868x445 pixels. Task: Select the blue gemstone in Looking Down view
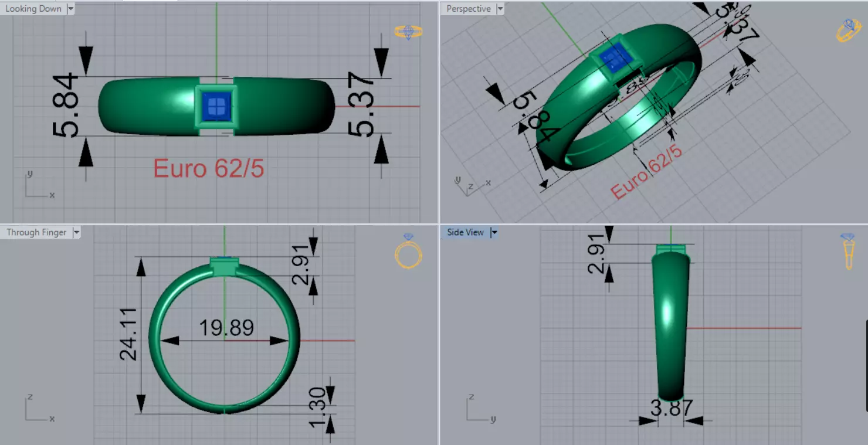[216, 107]
